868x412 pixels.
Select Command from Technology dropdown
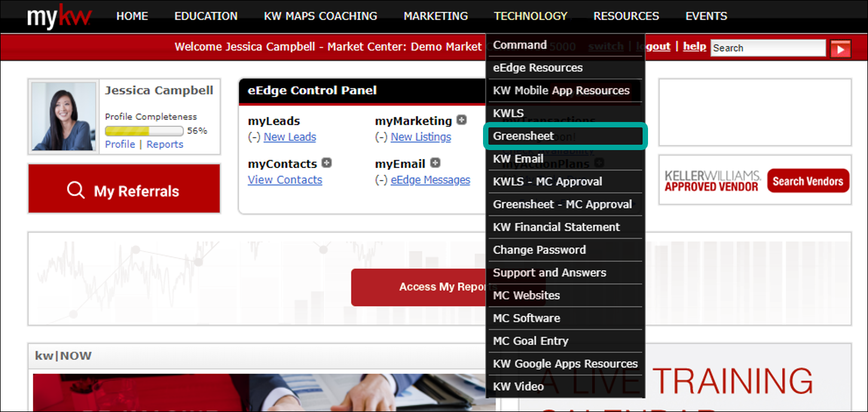[x=566, y=45]
